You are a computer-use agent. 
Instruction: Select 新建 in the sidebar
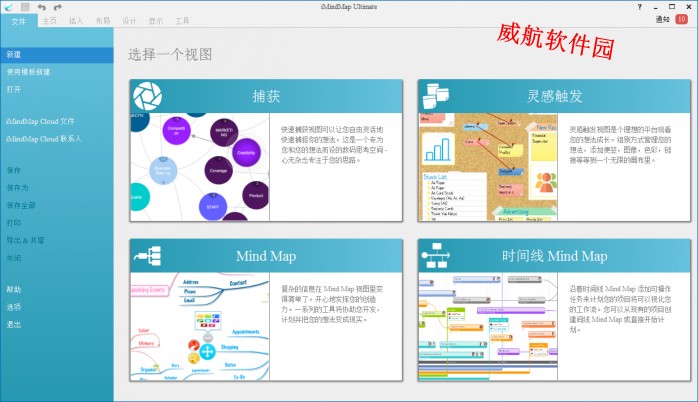[57, 55]
